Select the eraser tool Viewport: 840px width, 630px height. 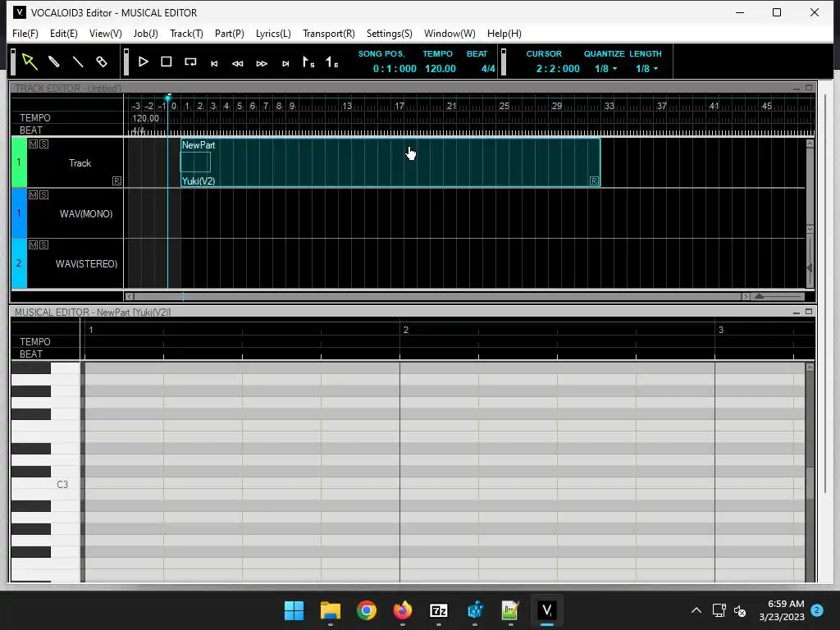(x=101, y=62)
